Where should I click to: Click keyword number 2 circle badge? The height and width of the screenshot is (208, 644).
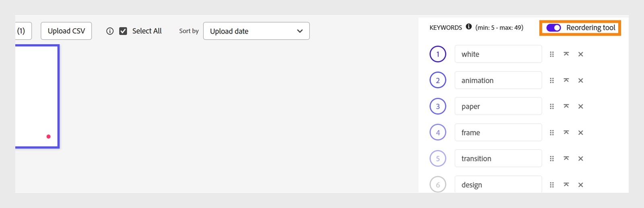(438, 80)
